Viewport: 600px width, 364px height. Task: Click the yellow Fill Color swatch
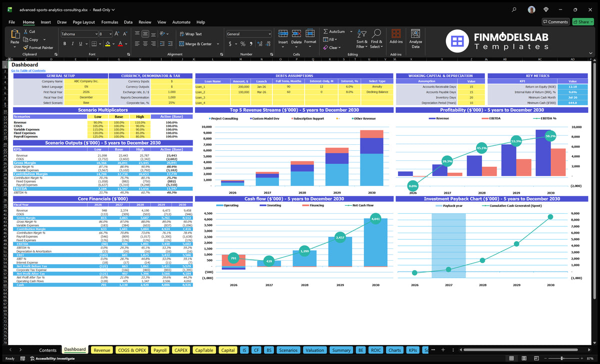[107, 44]
